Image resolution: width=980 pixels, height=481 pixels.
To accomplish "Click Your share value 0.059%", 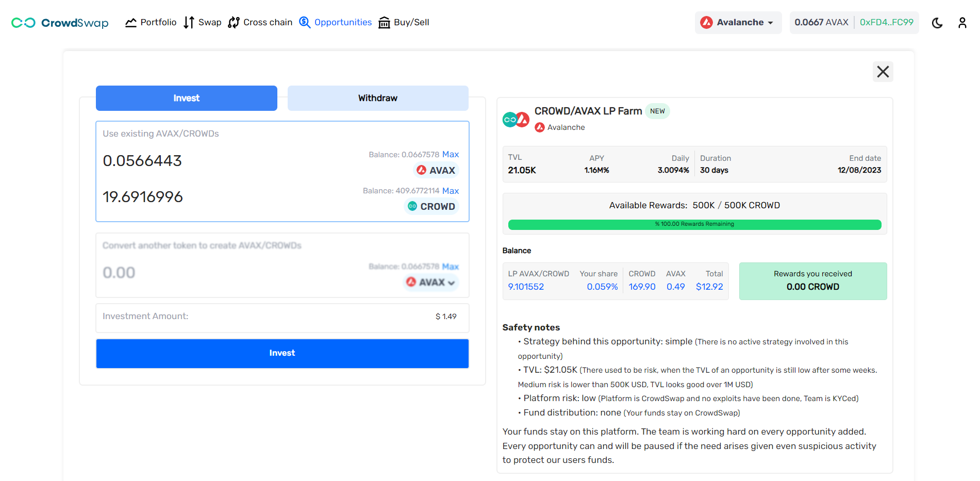I will coord(602,287).
